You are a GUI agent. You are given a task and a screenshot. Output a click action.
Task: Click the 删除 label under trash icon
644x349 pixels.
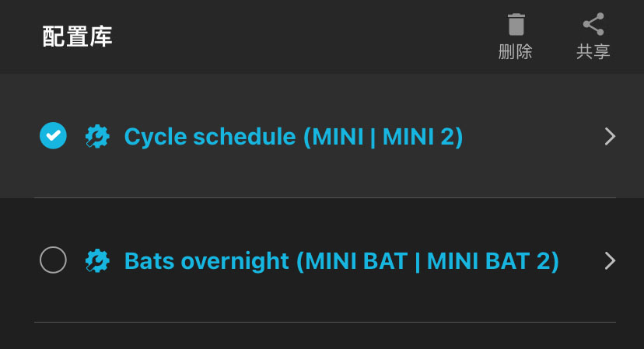[x=516, y=52]
